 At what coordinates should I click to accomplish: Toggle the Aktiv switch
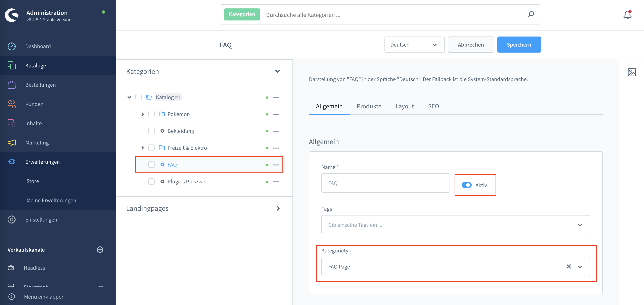(466, 185)
